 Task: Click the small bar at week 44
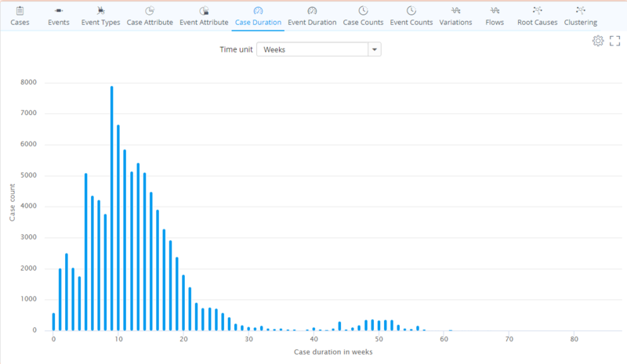coord(339,326)
